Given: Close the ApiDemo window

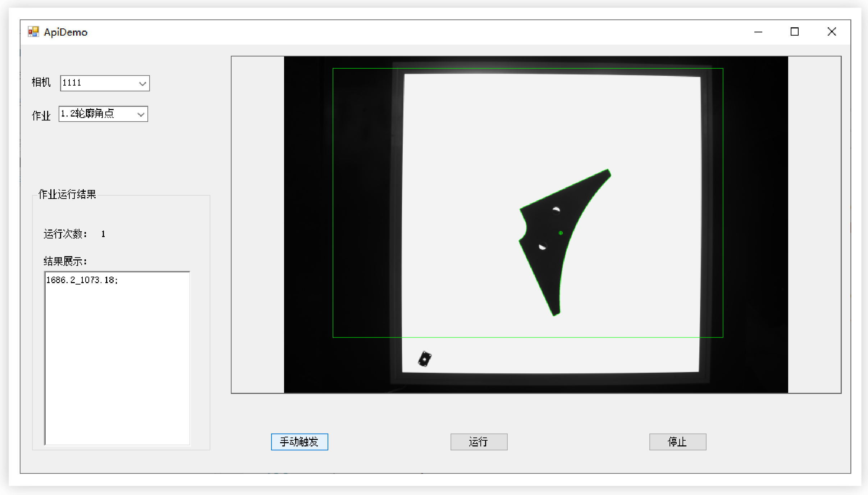Looking at the screenshot, I should 831,32.
